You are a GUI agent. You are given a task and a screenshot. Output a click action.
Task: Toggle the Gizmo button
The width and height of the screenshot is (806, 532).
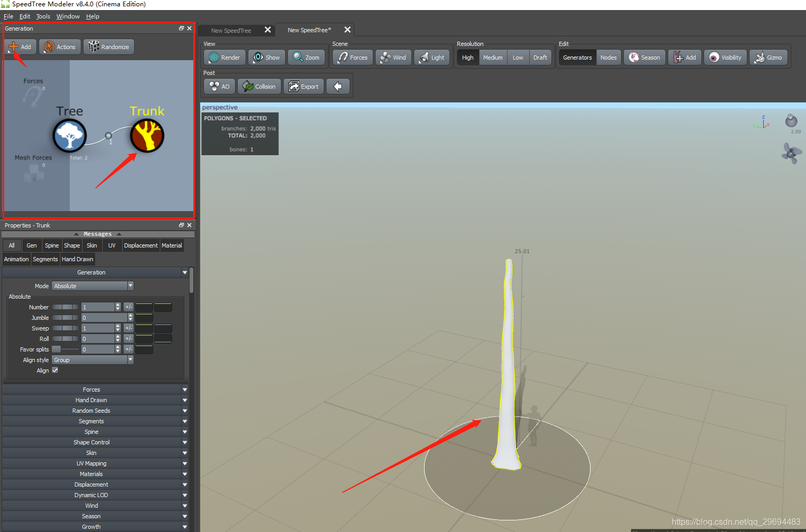coord(768,58)
